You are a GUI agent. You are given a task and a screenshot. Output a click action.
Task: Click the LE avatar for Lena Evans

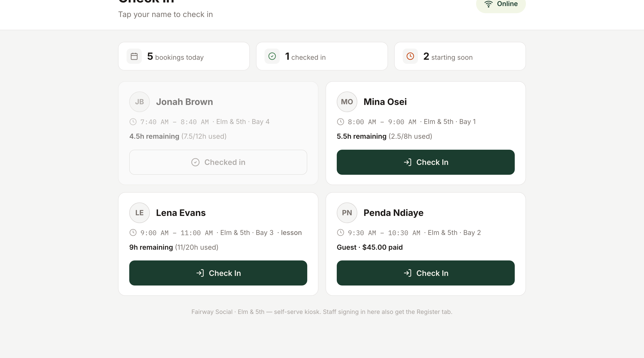(x=140, y=213)
